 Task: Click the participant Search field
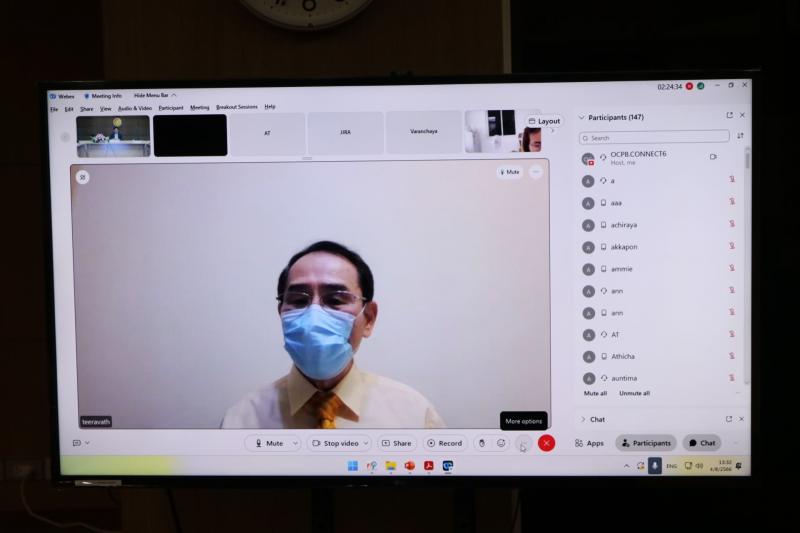(656, 137)
